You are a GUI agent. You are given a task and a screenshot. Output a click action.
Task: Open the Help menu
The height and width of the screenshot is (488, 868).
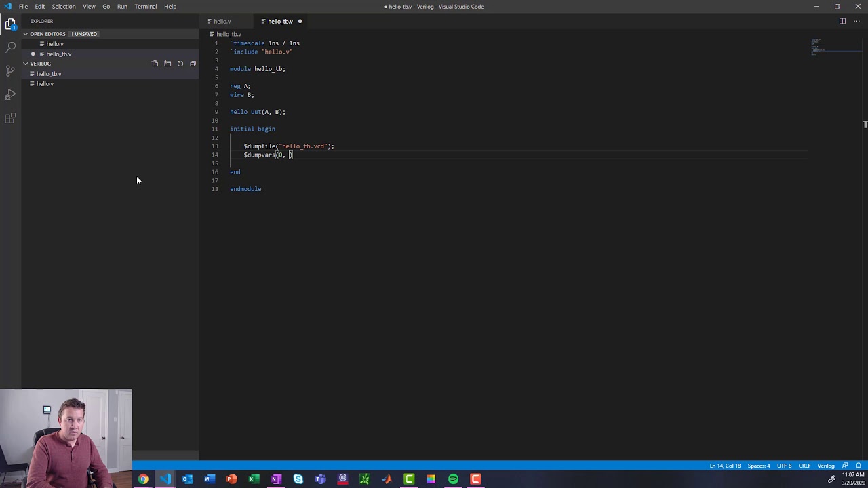pos(170,7)
